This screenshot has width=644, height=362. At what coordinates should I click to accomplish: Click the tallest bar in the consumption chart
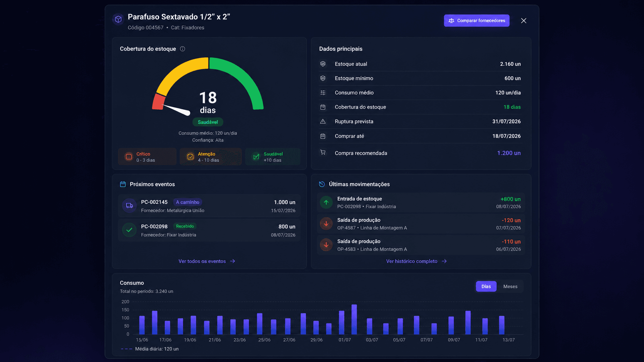(x=354, y=319)
